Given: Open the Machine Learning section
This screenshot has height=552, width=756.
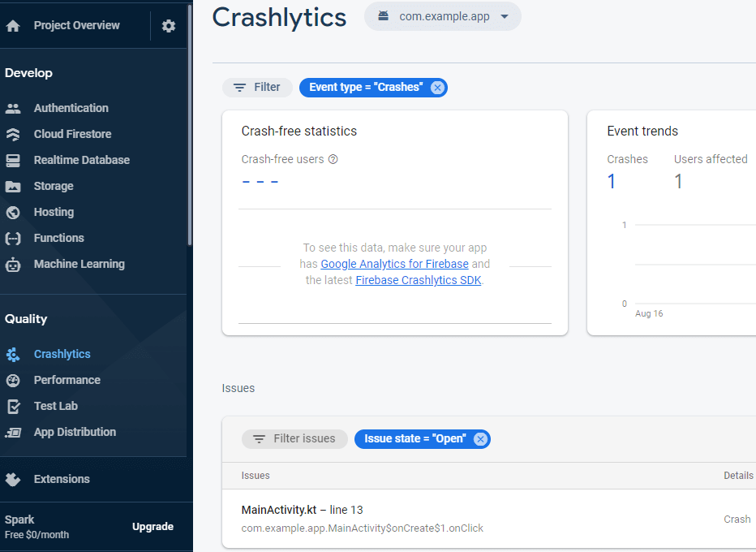Looking at the screenshot, I should click(x=79, y=263).
